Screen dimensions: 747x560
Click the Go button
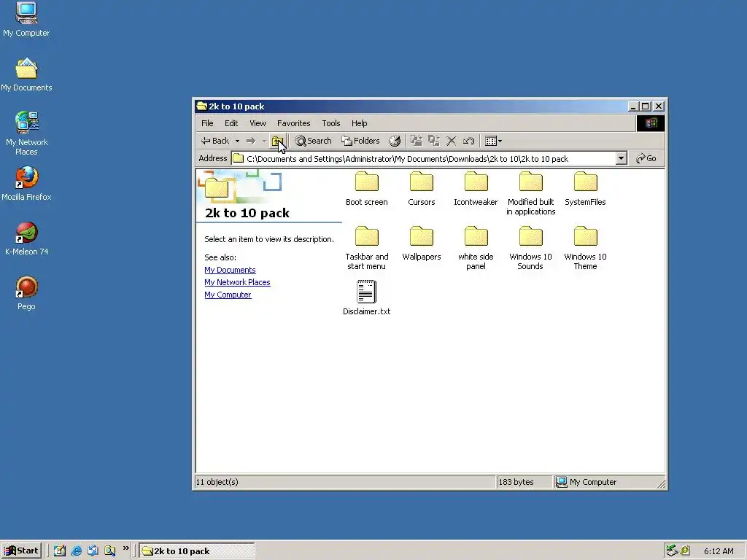click(x=646, y=158)
